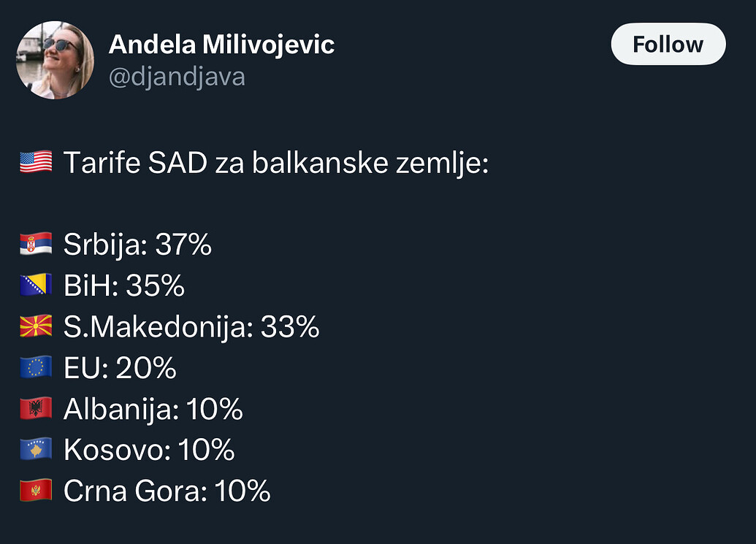Image resolution: width=756 pixels, height=544 pixels.
Task: Click the "Crna Gora: 10%" text
Action: pyautogui.click(x=167, y=491)
